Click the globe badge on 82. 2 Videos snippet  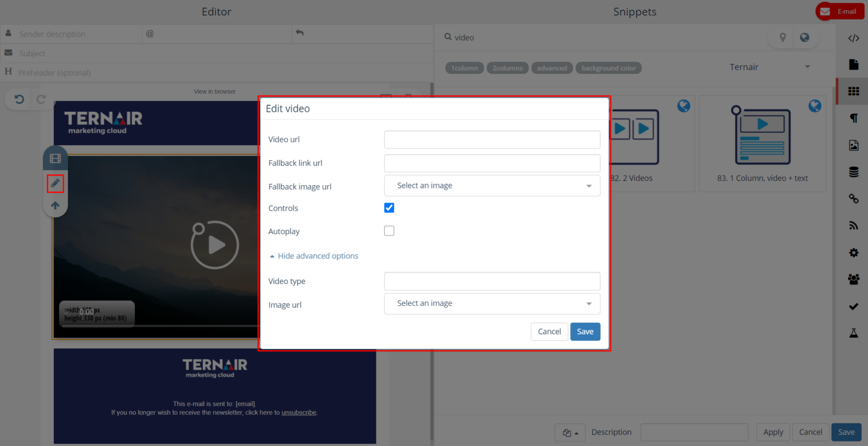[x=683, y=106]
